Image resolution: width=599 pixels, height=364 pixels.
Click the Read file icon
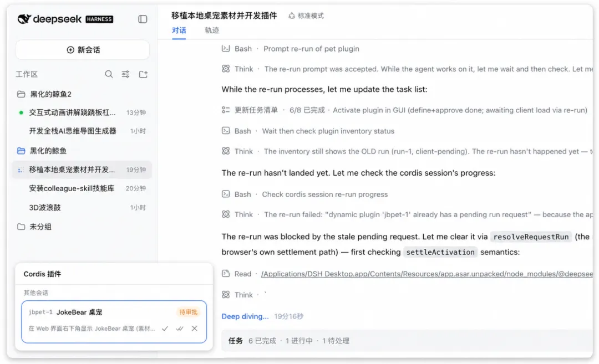click(226, 274)
